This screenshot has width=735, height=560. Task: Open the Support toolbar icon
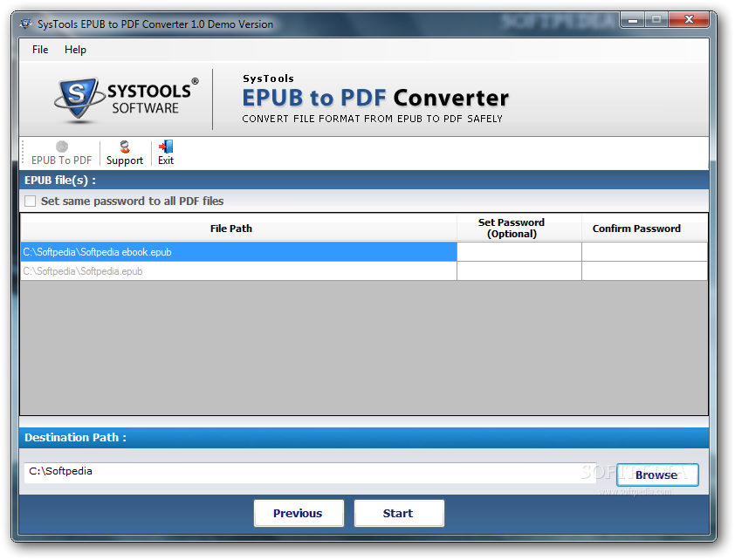(x=124, y=154)
